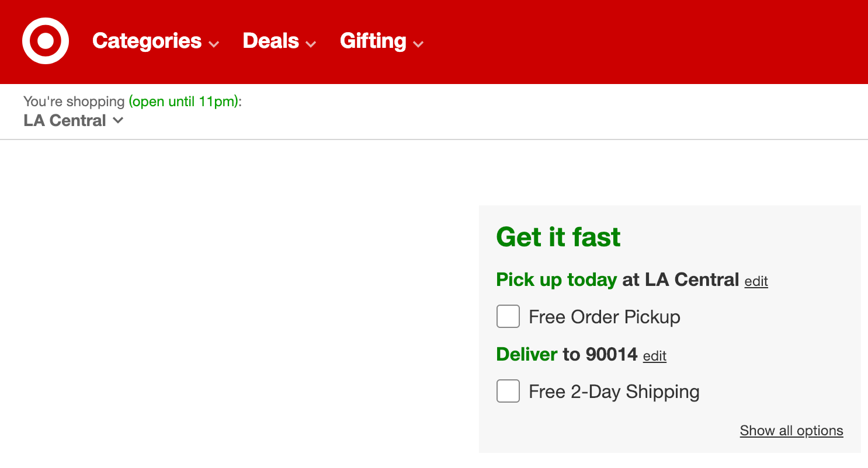Edit the 90014 delivery zip code

(654, 355)
